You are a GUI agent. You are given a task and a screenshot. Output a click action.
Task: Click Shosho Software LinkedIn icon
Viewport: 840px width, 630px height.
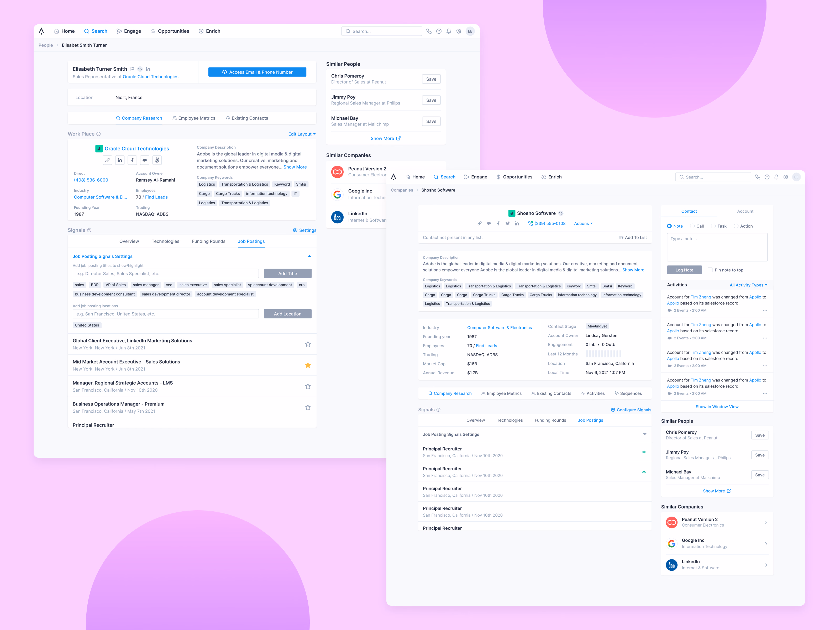(x=517, y=223)
